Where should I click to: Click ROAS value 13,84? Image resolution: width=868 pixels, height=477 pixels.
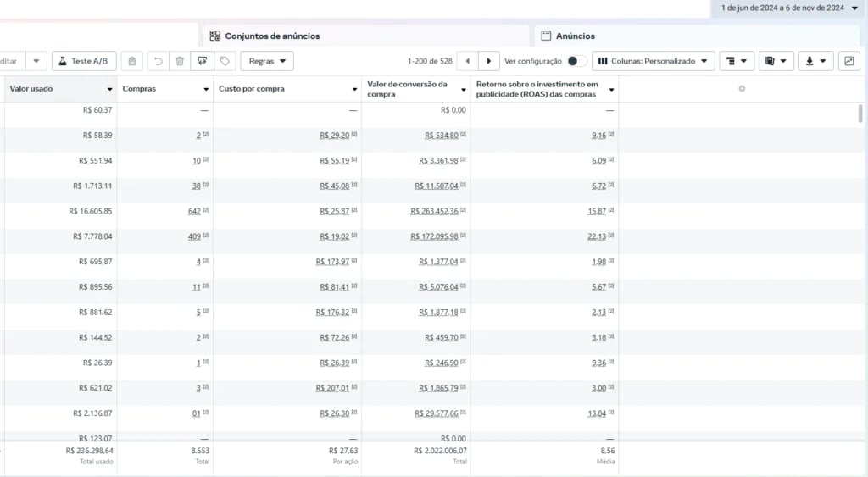coord(597,413)
